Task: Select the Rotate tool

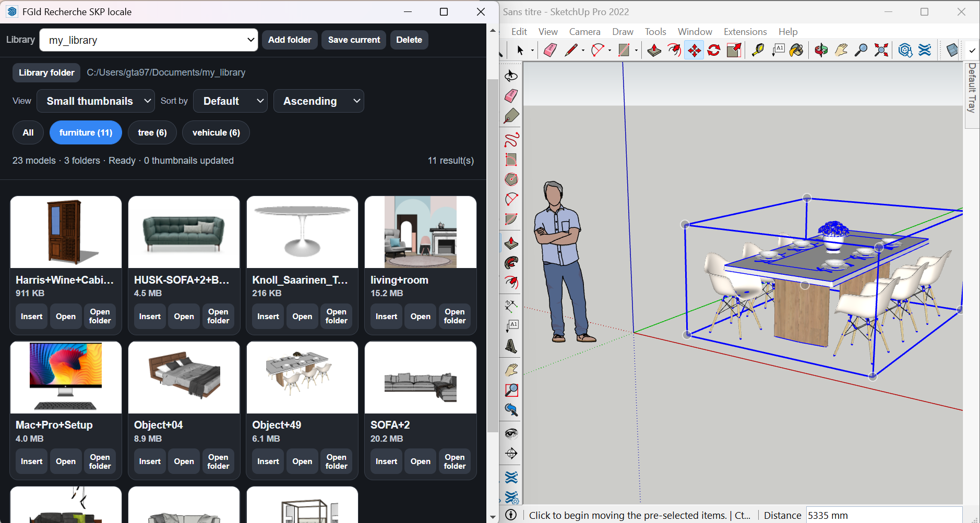Action: pos(714,50)
